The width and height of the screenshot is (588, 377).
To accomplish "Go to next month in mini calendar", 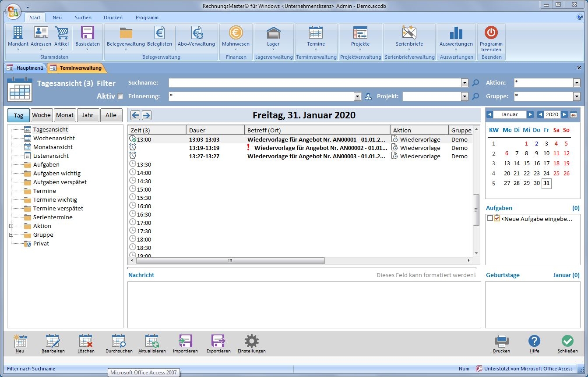I will (530, 114).
